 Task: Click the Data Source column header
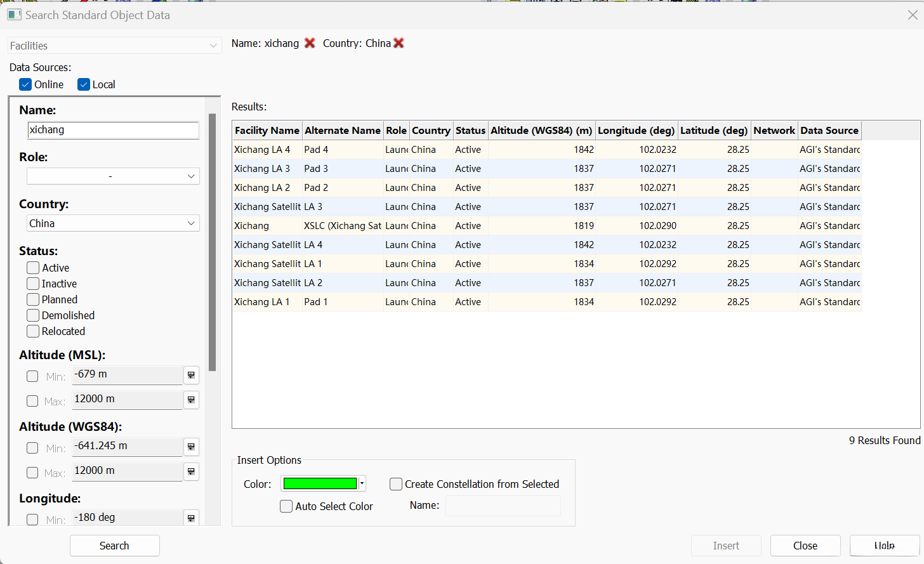click(829, 130)
